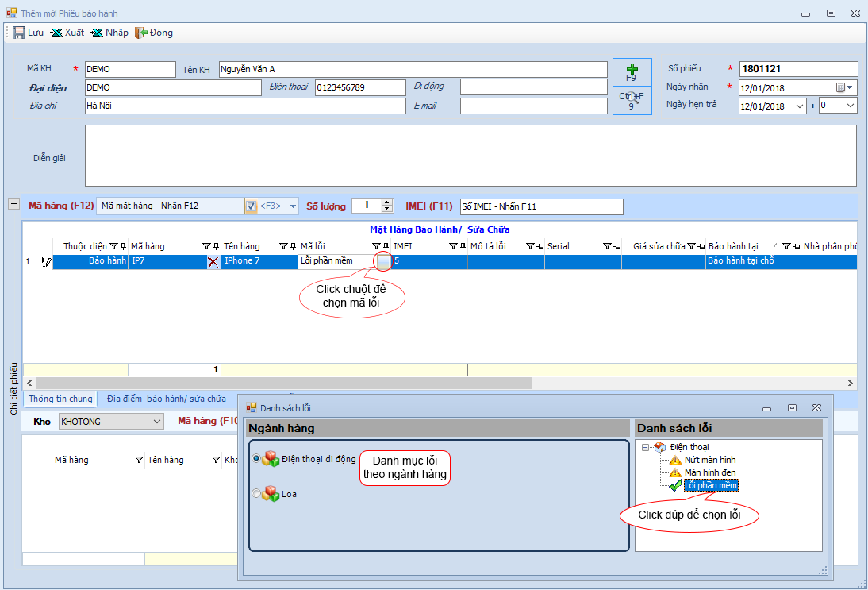Click Đóng close toolbar button
Viewport: 868px width, 590px height.
(154, 33)
